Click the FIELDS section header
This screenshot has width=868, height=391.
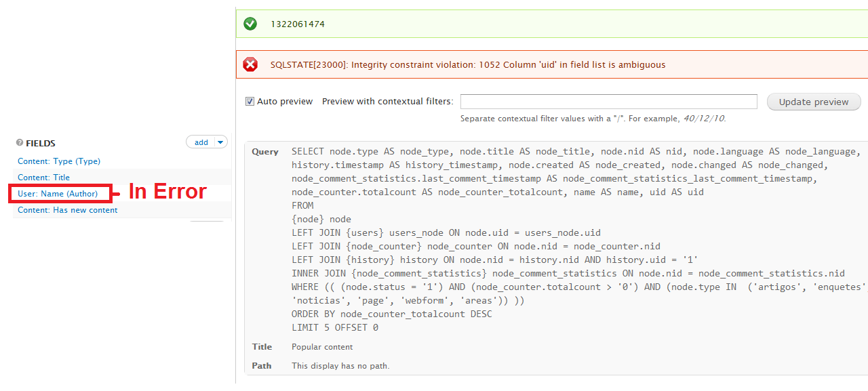click(42, 143)
